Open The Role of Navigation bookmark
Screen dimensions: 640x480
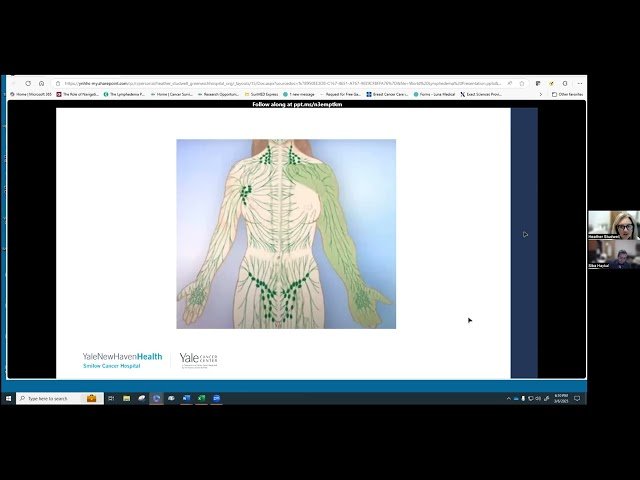78,94
